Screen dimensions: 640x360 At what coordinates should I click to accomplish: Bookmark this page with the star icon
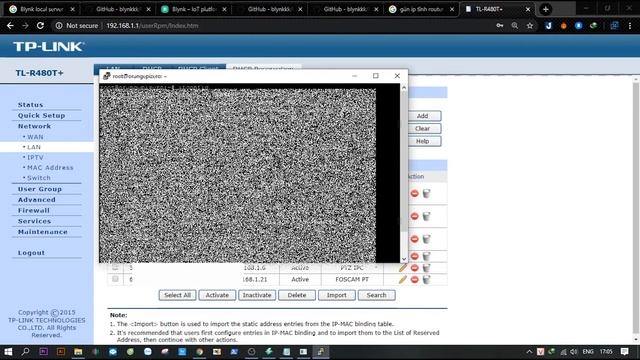530,25
